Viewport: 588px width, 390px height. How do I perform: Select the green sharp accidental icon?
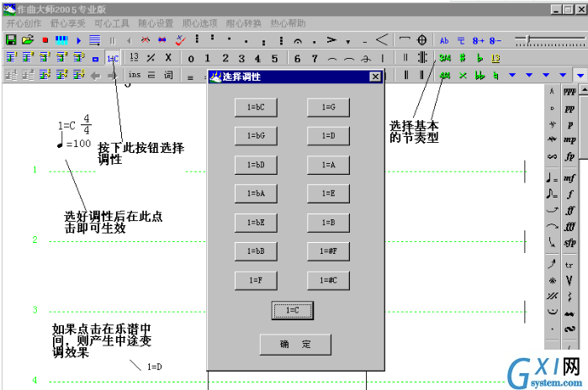pos(463,58)
